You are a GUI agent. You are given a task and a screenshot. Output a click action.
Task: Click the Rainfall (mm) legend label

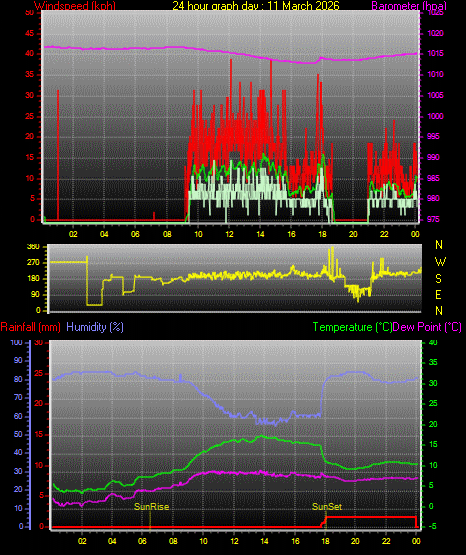pos(30,327)
